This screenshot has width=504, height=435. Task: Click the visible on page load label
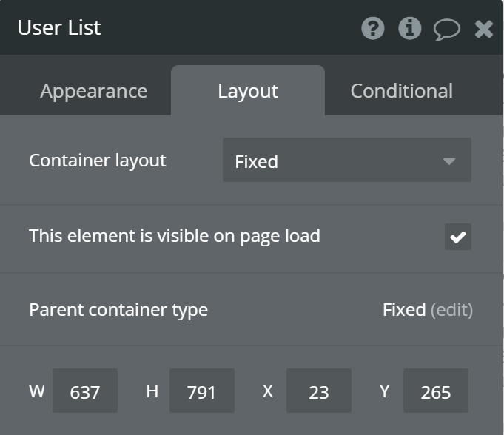pos(174,236)
